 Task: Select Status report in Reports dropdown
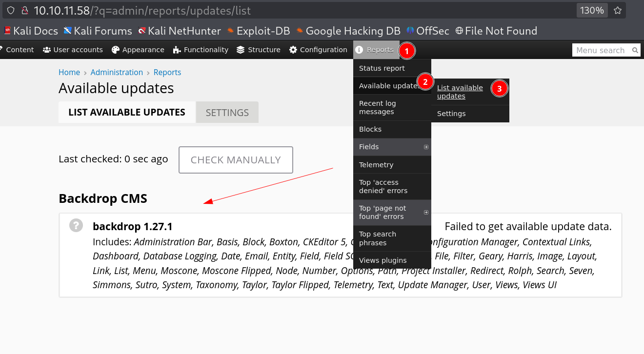pos(392,68)
